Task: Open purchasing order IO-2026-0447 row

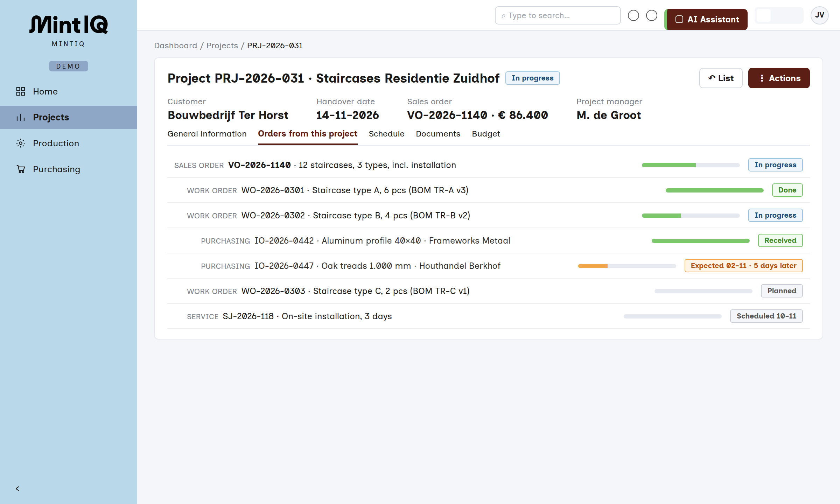Action: pos(489,266)
